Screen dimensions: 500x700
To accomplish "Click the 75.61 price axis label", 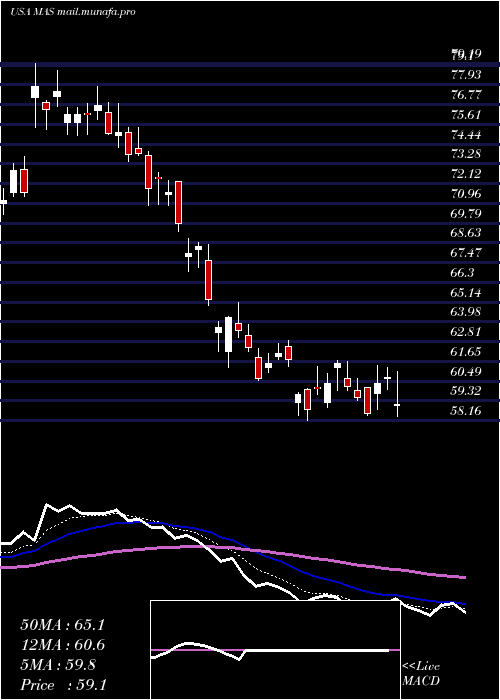I will 466,114.
